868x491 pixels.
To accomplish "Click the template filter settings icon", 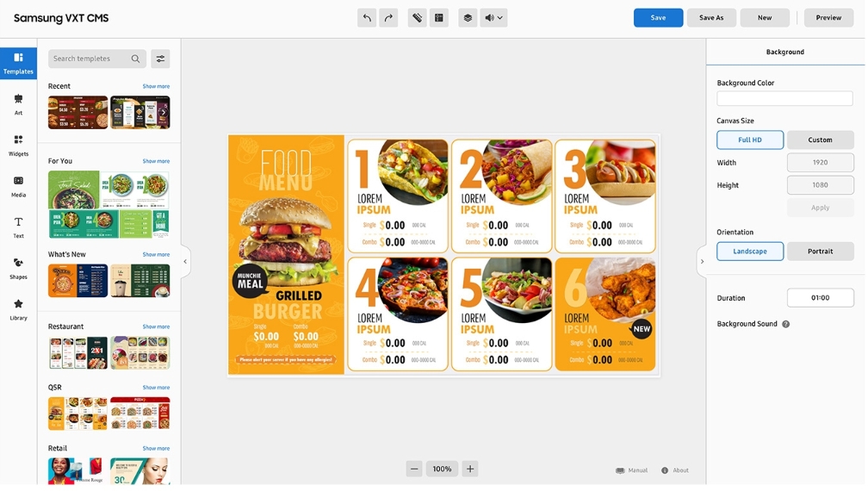I will click(x=160, y=59).
